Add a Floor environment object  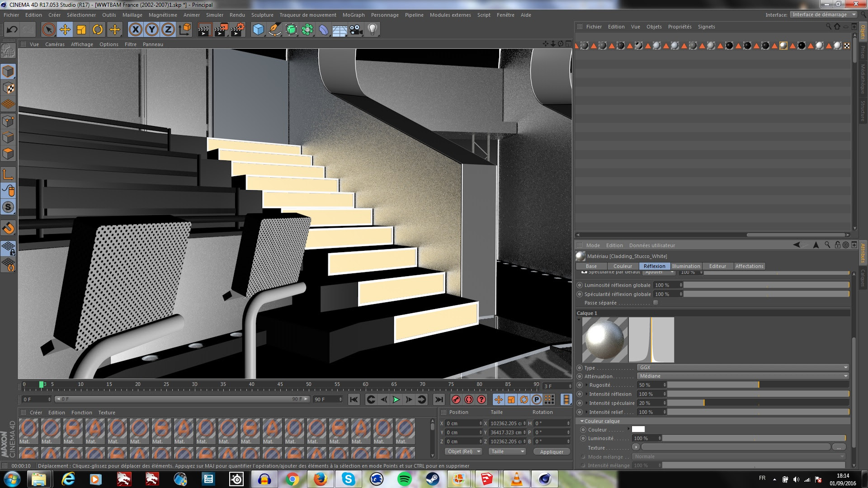pyautogui.click(x=340, y=30)
